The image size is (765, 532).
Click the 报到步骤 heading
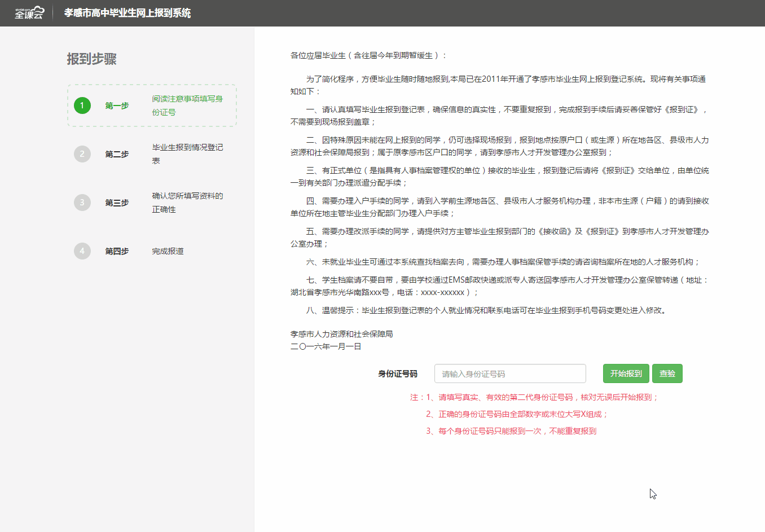(x=91, y=59)
